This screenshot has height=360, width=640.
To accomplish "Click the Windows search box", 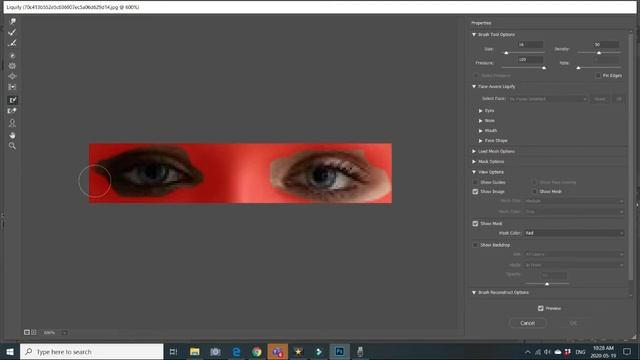I will [91, 351].
